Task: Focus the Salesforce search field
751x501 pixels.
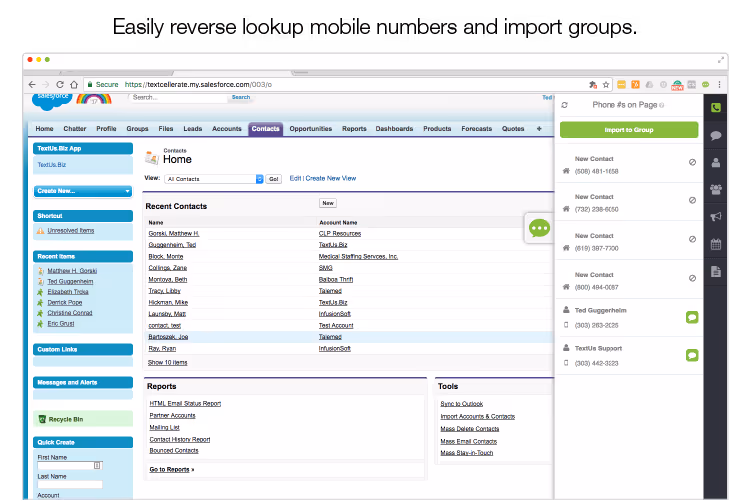Action: tap(178, 97)
